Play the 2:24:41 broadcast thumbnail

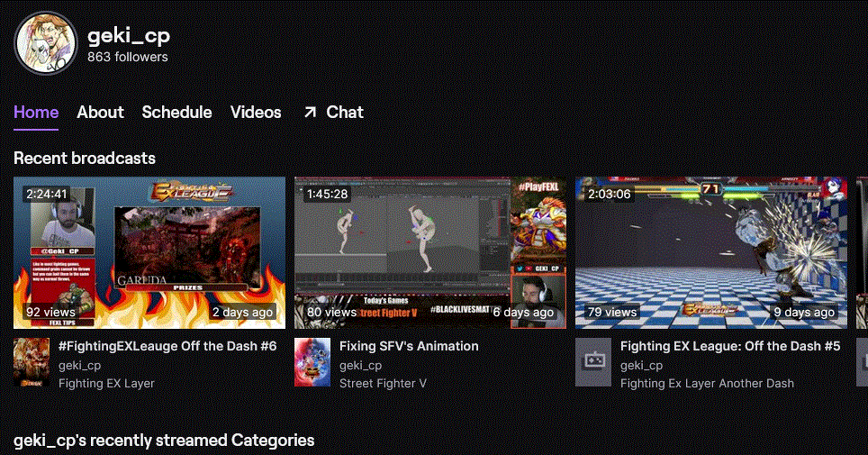(149, 252)
